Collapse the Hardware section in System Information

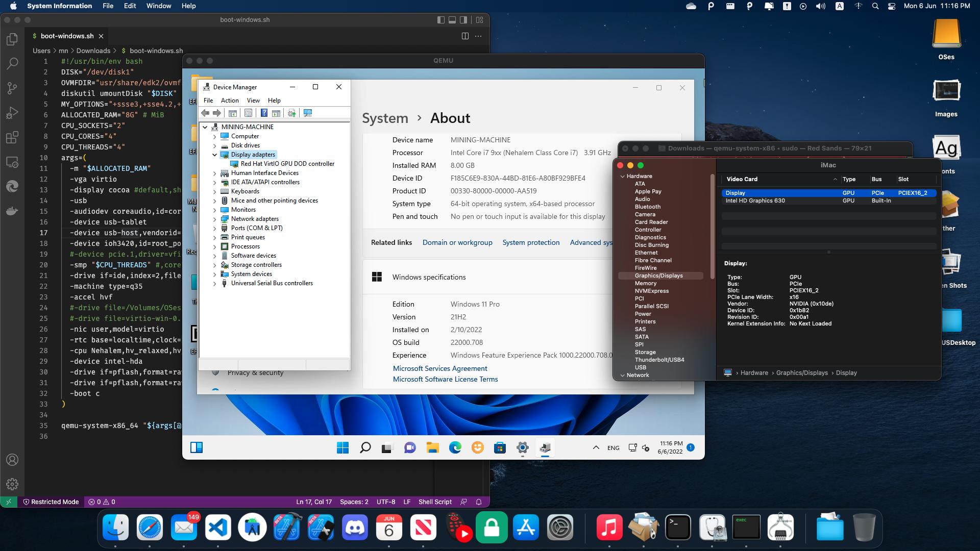coord(622,176)
